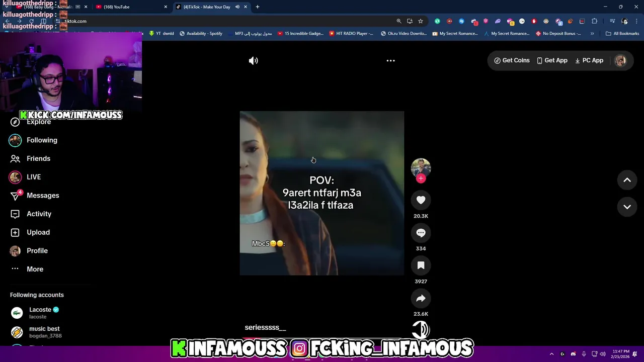The width and height of the screenshot is (644, 362).
Task: Open the No Deposit Bonus bookmark
Action: pyautogui.click(x=558, y=34)
